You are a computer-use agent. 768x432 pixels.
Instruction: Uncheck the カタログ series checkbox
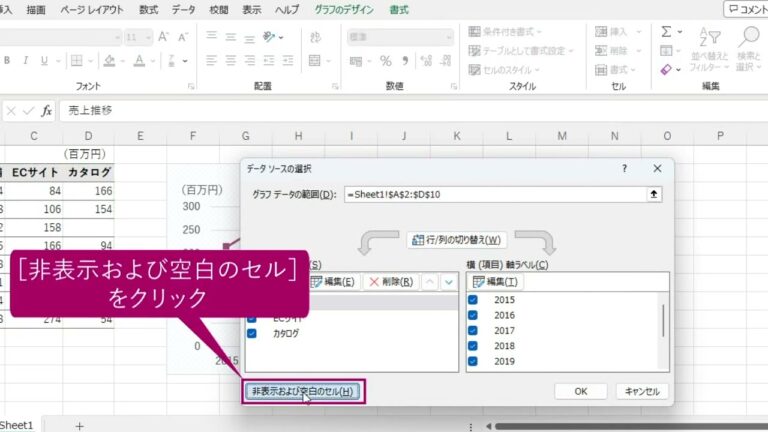[252, 334]
